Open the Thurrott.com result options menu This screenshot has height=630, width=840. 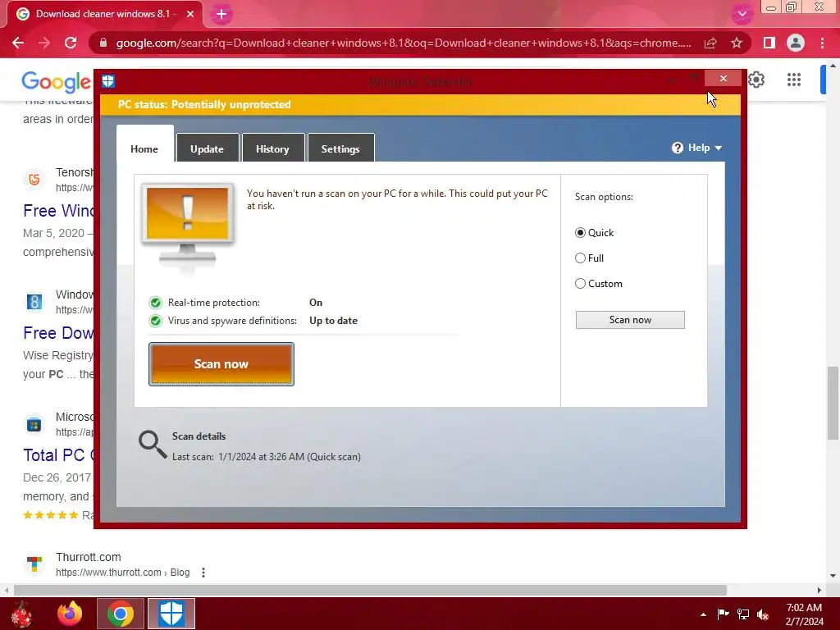click(x=203, y=573)
